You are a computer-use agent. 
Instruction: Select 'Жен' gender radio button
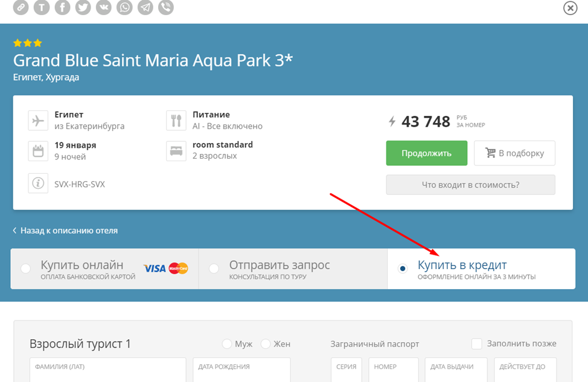(x=266, y=344)
